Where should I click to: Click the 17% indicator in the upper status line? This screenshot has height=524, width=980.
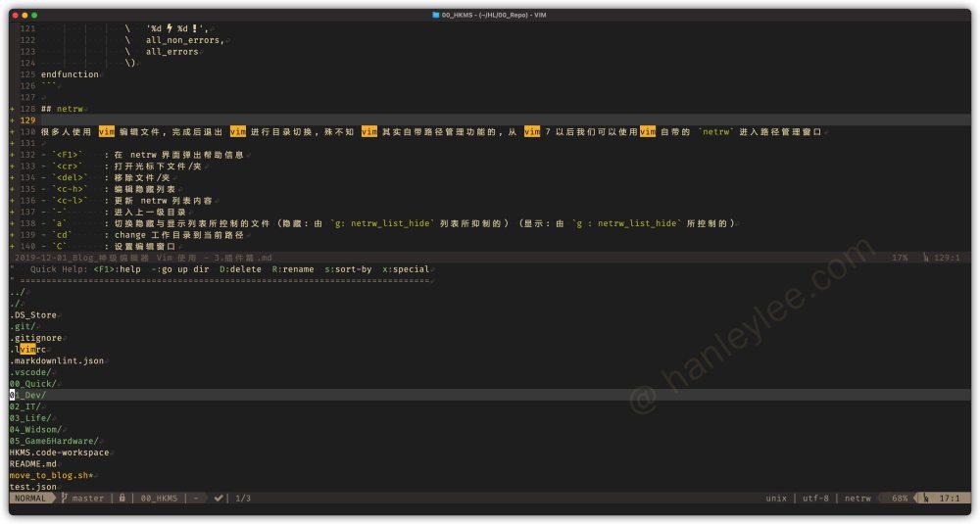pyautogui.click(x=900, y=258)
